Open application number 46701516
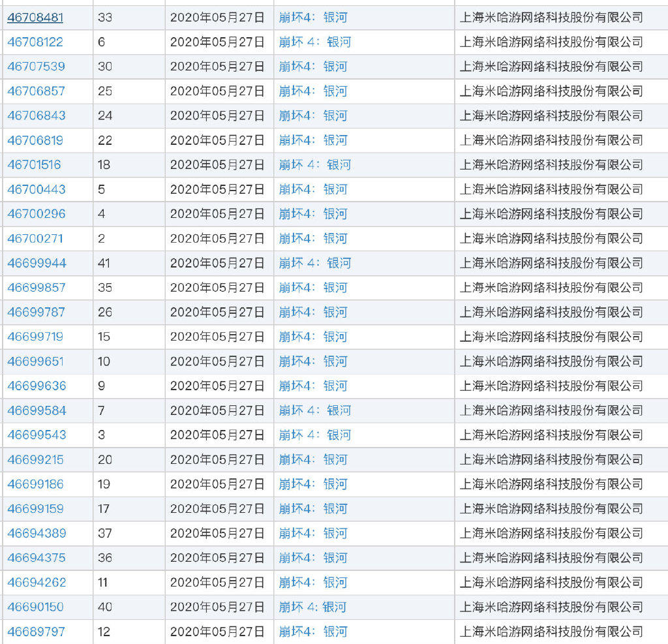This screenshot has height=644, width=668. [x=34, y=164]
